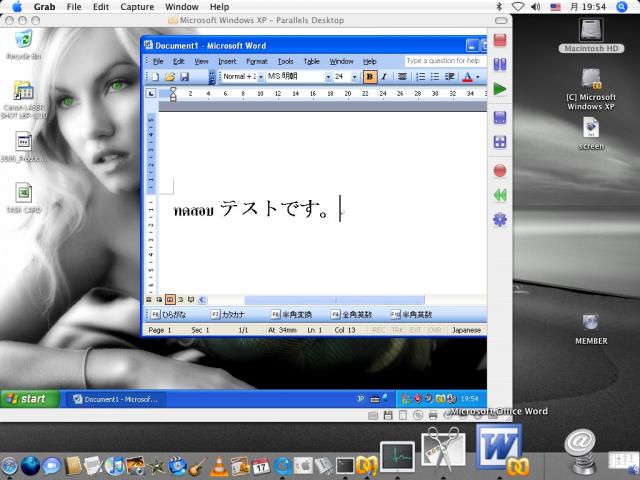The height and width of the screenshot is (480, 640).
Task: Open Word's Tools menu
Action: point(285,61)
